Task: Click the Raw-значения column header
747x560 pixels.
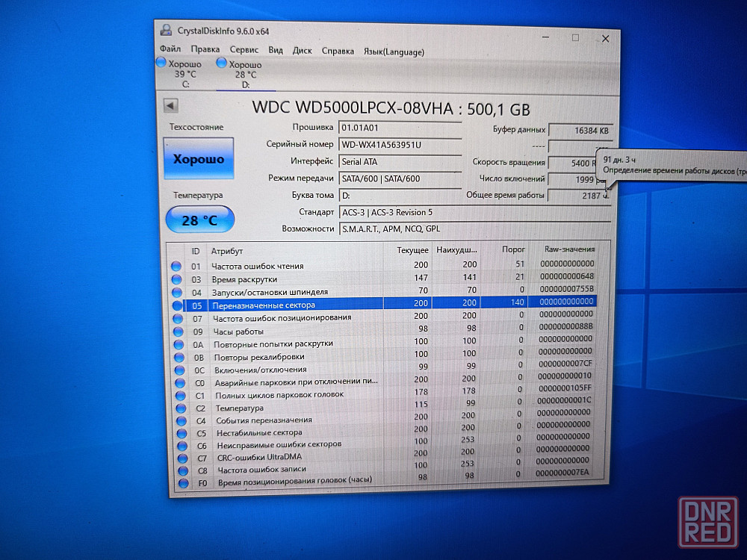Action: 569,249
